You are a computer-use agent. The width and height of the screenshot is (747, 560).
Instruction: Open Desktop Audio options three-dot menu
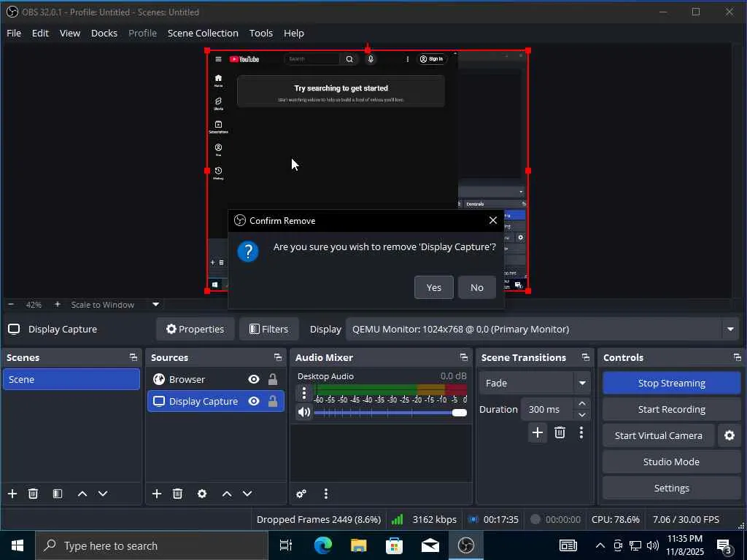click(304, 393)
